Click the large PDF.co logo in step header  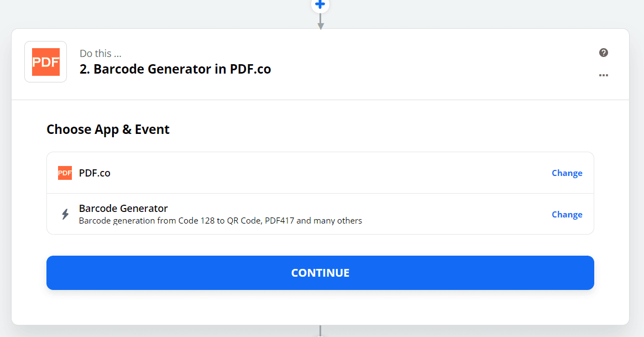point(45,62)
